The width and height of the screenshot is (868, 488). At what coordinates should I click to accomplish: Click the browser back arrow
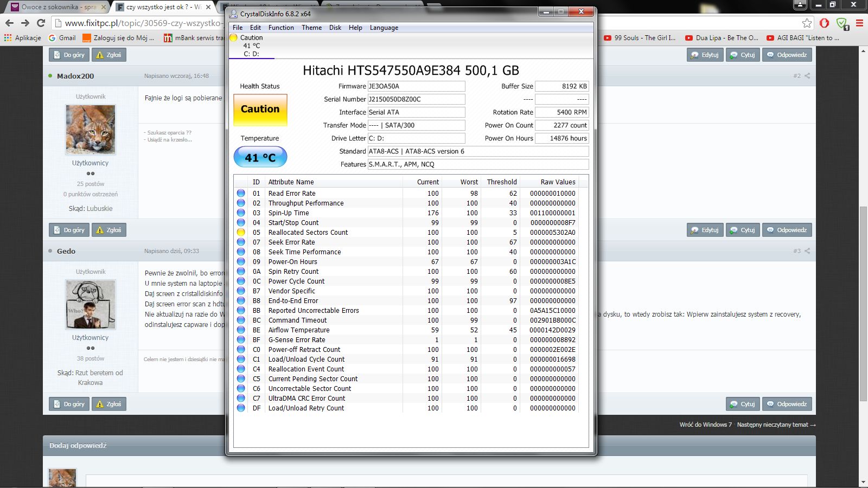coord(9,23)
